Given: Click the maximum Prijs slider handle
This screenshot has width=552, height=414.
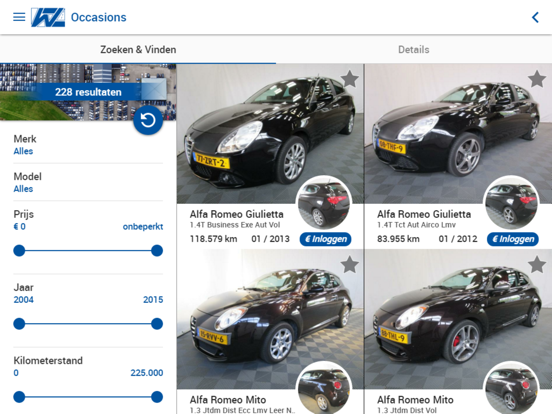Looking at the screenshot, I should 157,251.
